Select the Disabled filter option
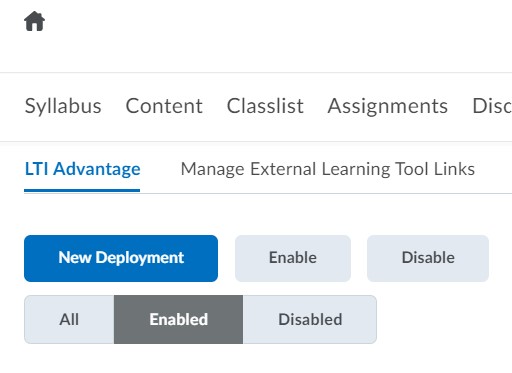This screenshot has height=373, width=512. (310, 319)
